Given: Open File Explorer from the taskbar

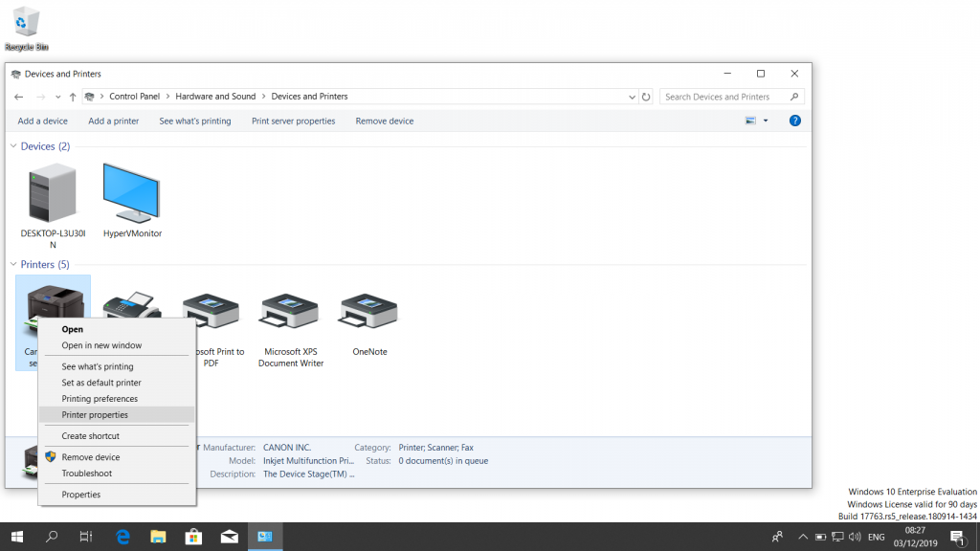Looking at the screenshot, I should 158,537.
